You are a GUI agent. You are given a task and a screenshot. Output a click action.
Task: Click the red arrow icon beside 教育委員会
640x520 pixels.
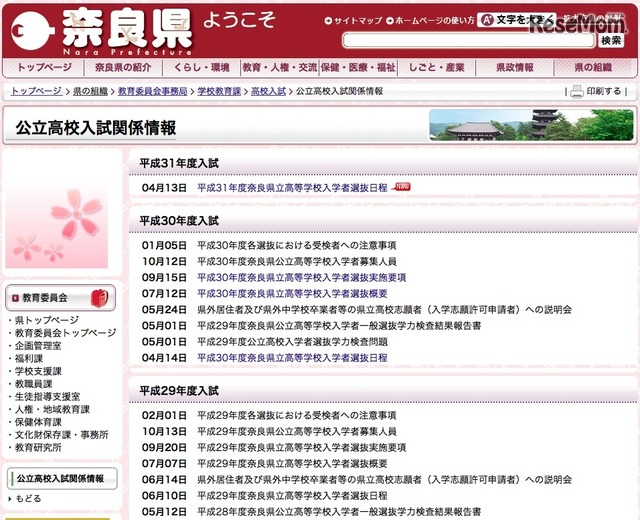(14, 298)
